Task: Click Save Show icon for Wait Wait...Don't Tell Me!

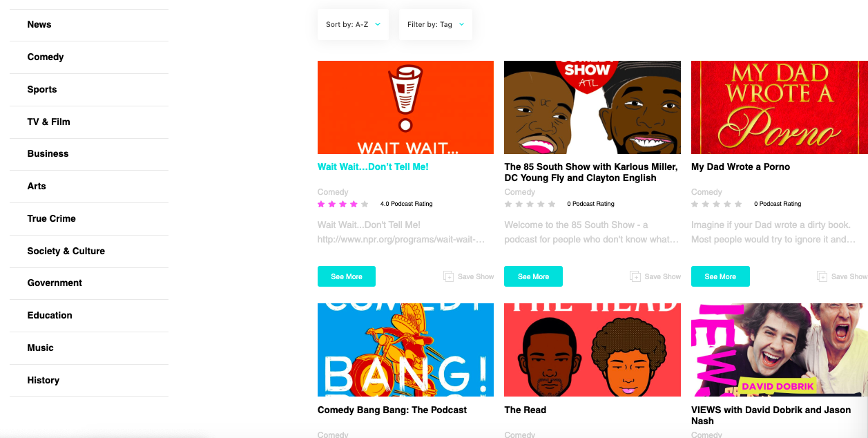Action: click(x=448, y=276)
